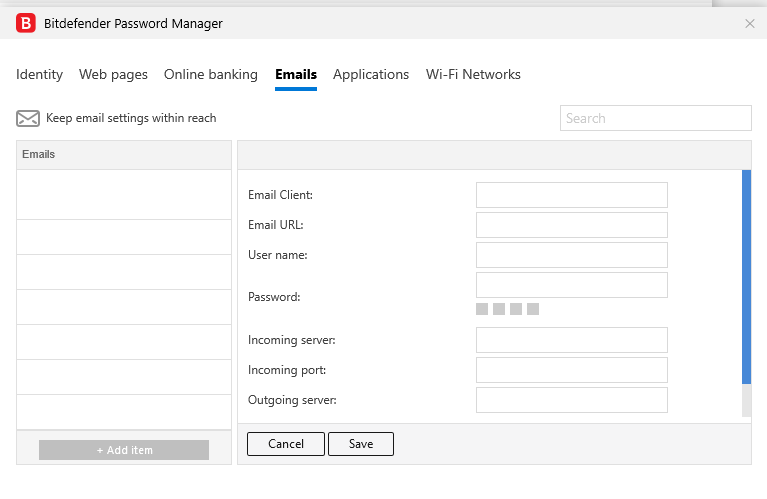Focus the Password input field
The image size is (767, 499).
pos(571,285)
